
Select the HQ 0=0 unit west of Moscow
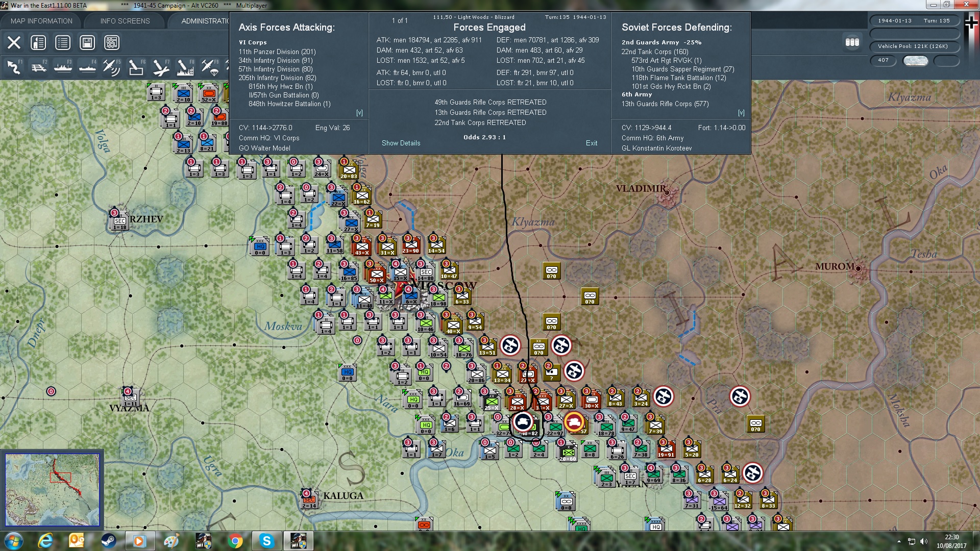(260, 246)
